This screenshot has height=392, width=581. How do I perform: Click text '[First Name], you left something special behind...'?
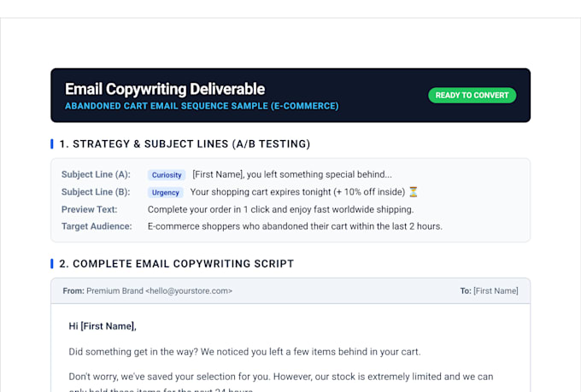tap(292, 174)
